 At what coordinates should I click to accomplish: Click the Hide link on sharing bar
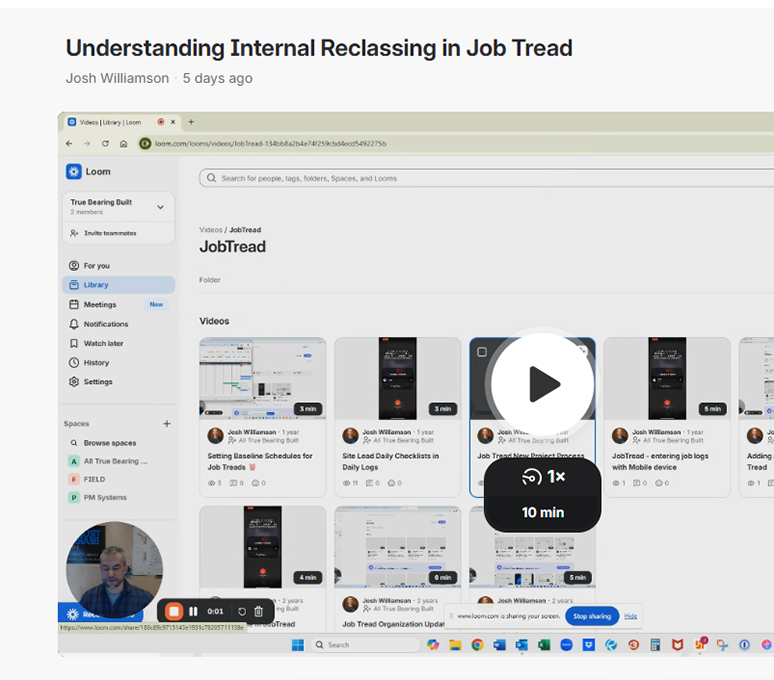(x=631, y=616)
